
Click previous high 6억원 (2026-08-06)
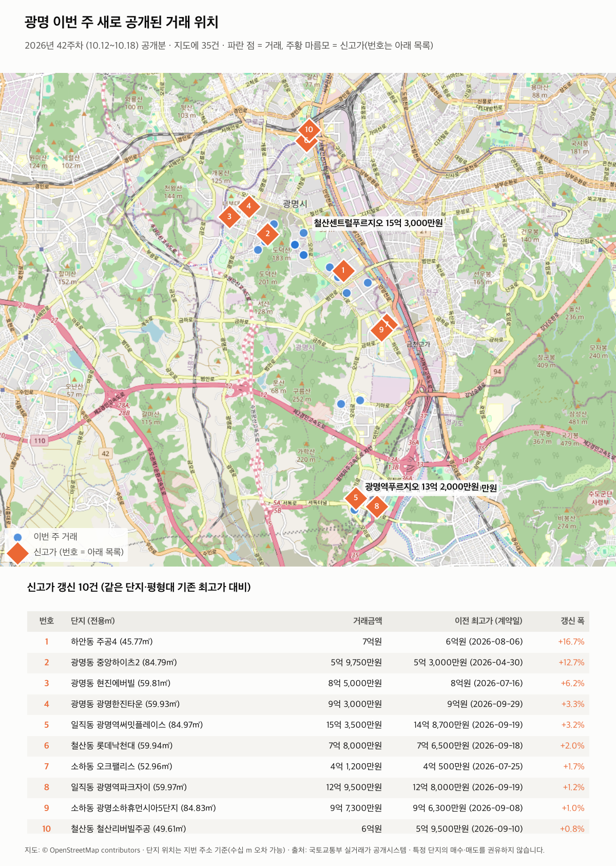[x=484, y=642]
